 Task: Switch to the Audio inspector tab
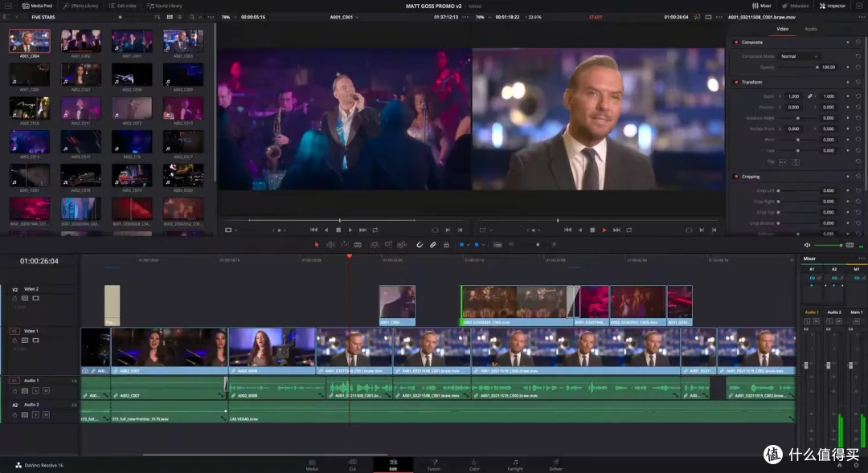pos(810,29)
